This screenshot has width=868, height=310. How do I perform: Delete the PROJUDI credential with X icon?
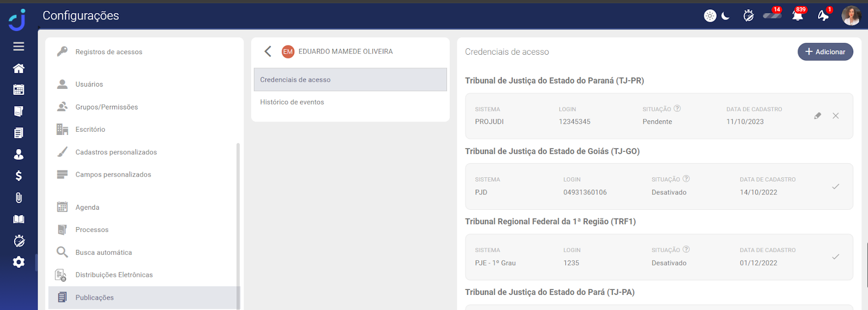click(835, 116)
